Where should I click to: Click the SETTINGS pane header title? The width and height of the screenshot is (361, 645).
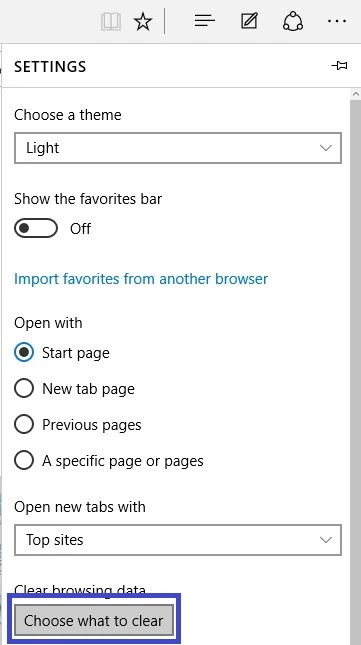point(50,67)
